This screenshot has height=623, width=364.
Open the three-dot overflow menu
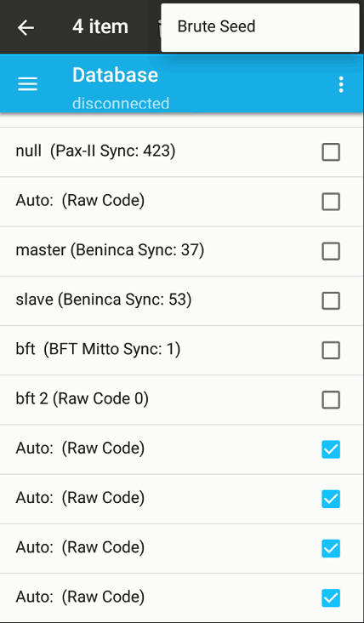click(x=340, y=84)
